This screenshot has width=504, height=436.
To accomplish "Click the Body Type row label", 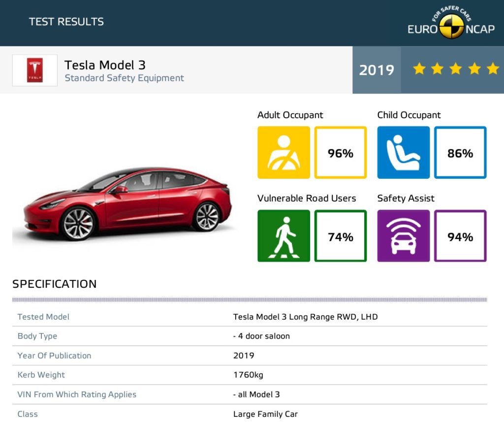I will click(x=37, y=336).
